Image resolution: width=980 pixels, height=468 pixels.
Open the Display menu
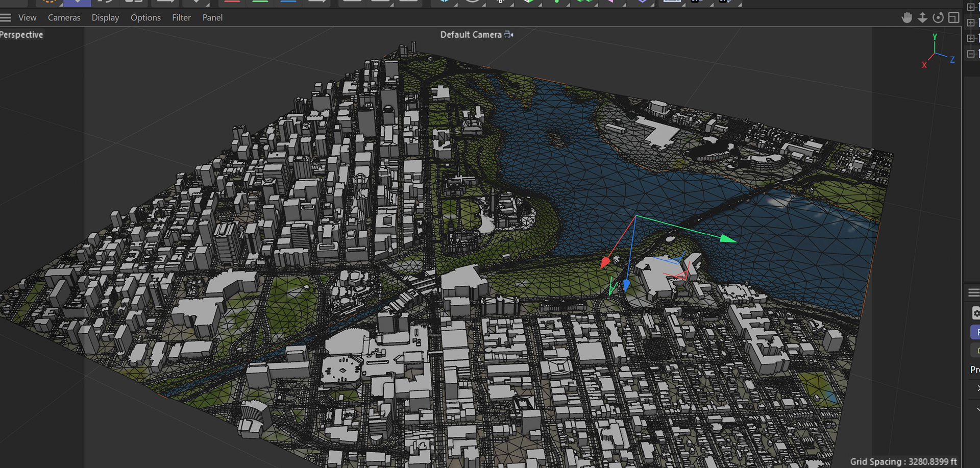point(105,18)
